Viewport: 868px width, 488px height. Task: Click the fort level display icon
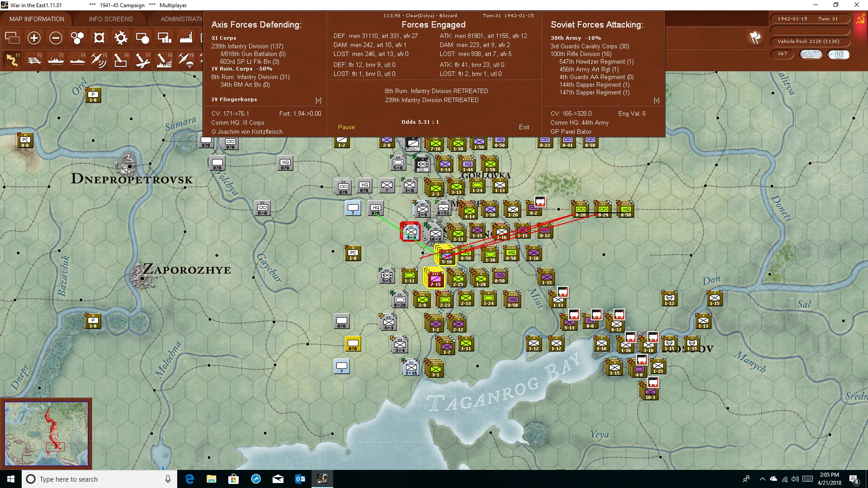coord(99,38)
